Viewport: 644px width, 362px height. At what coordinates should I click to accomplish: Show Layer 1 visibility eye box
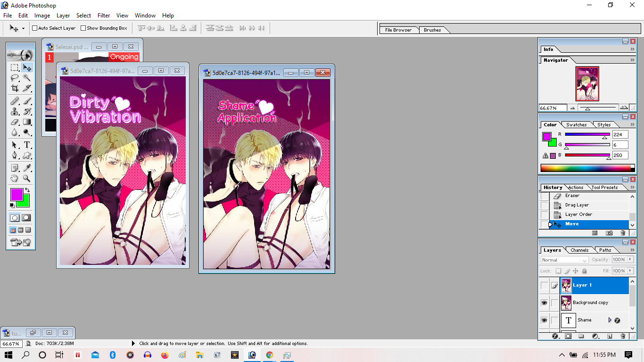[545, 285]
